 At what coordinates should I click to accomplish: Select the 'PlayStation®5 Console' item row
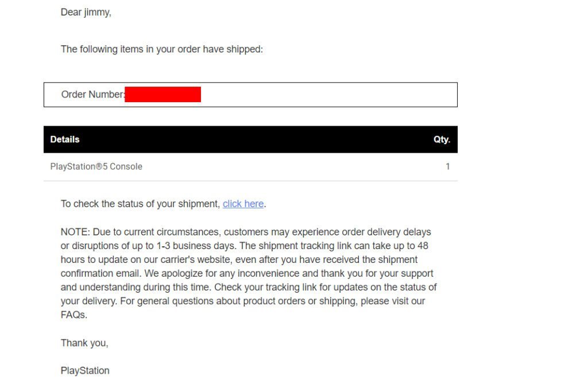point(250,167)
